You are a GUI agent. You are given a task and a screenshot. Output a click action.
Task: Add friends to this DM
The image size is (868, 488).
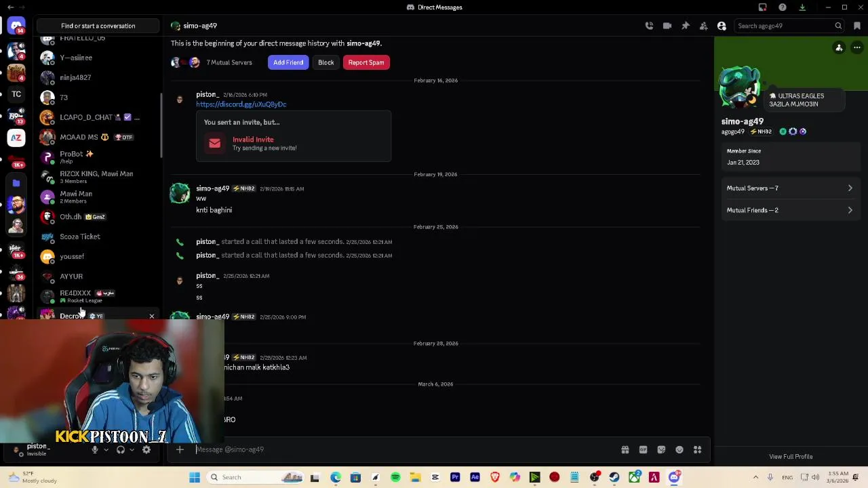tap(703, 26)
